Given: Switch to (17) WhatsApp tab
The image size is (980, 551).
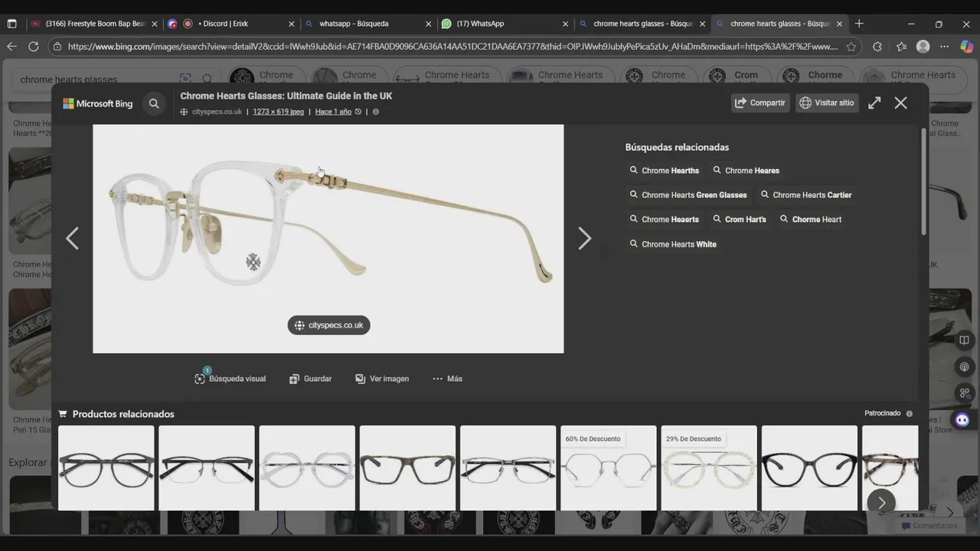Looking at the screenshot, I should [504, 24].
